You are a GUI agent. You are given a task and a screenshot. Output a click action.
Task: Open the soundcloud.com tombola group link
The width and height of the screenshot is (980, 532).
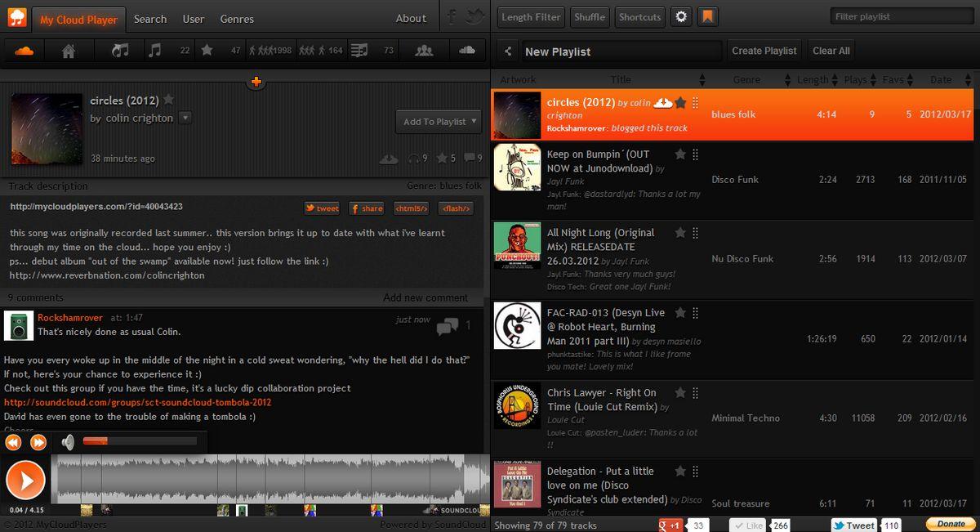(138, 402)
